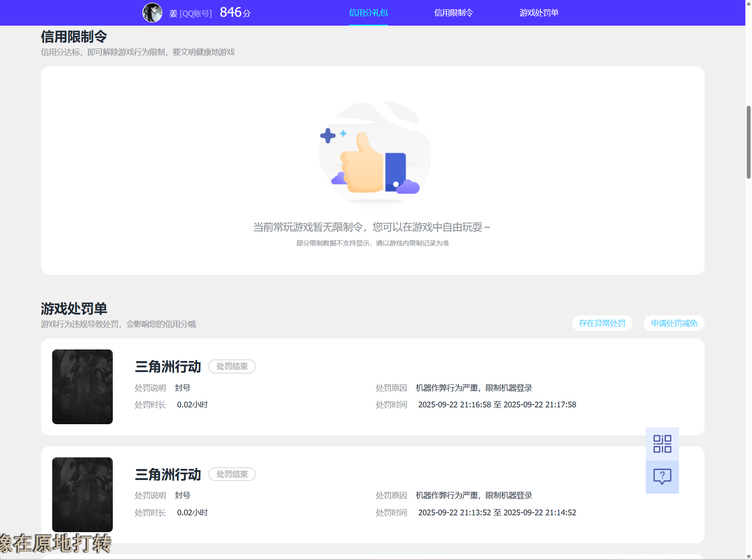Open the QR code floating icon
The width and height of the screenshot is (752, 560).
pos(662,444)
